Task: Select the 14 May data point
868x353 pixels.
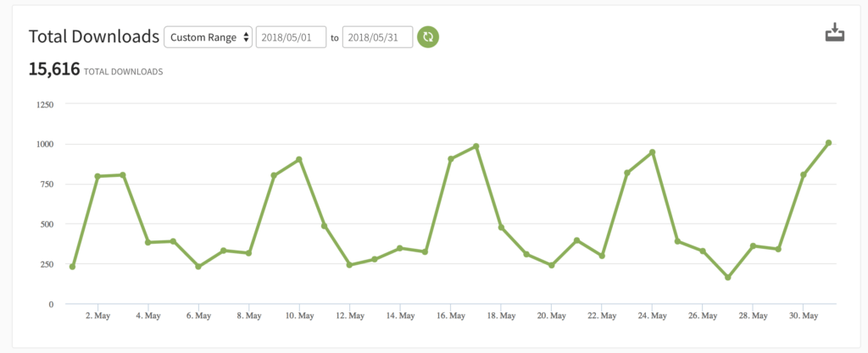Action: click(400, 248)
